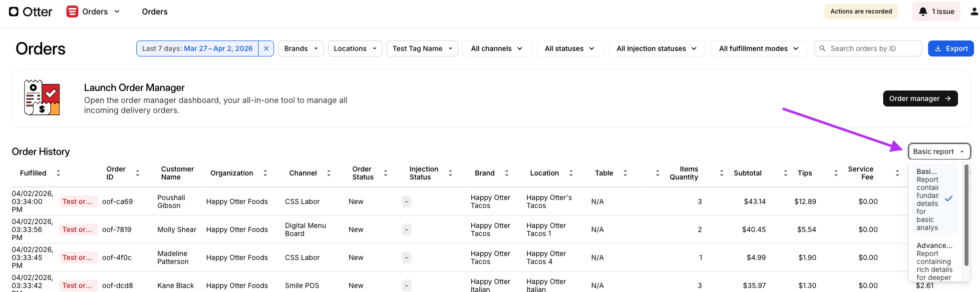The width and height of the screenshot is (980, 292).
Task: Sort orders by Order ID column
Action: [138, 173]
